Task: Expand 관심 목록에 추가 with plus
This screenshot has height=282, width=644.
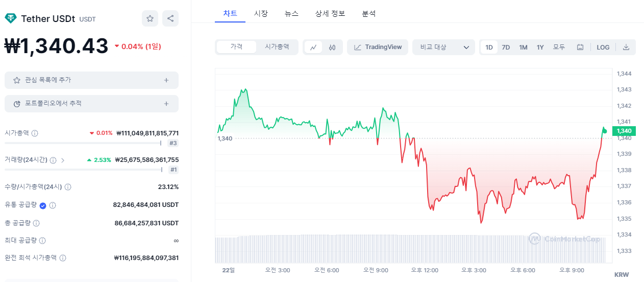Action: tap(166, 80)
